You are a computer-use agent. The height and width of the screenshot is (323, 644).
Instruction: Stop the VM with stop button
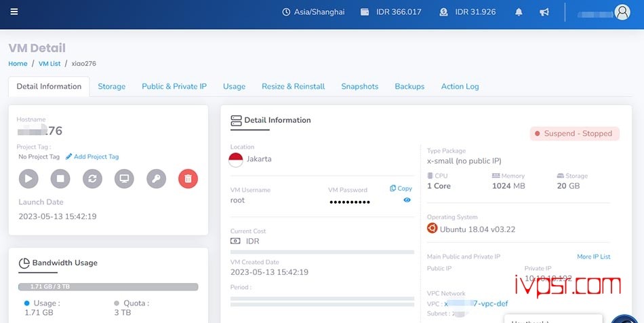pos(60,178)
